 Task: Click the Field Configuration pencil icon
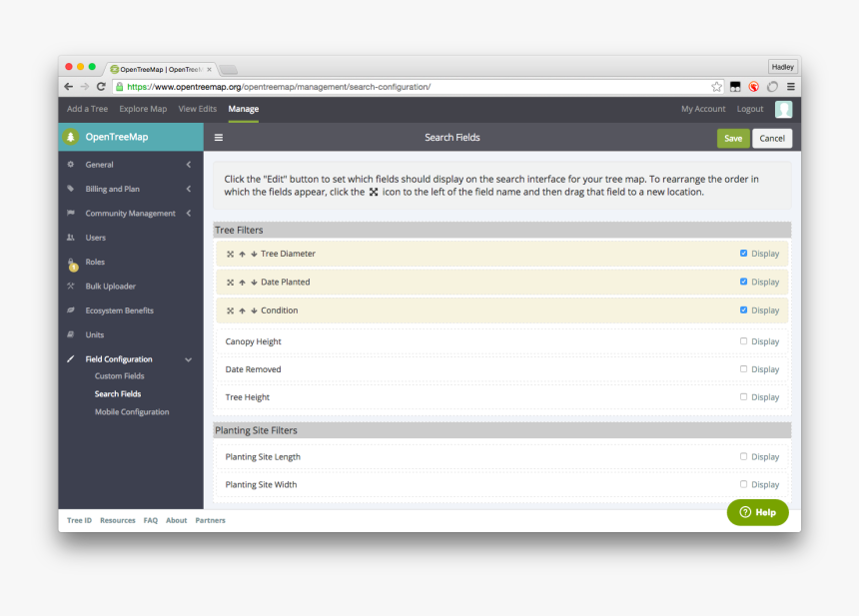[71, 359]
